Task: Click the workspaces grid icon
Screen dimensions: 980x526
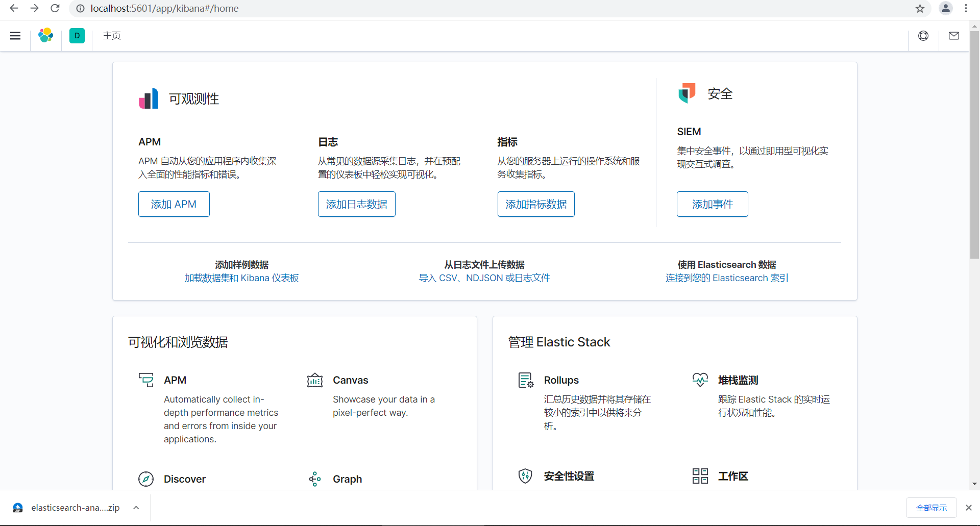Action: pyautogui.click(x=700, y=476)
